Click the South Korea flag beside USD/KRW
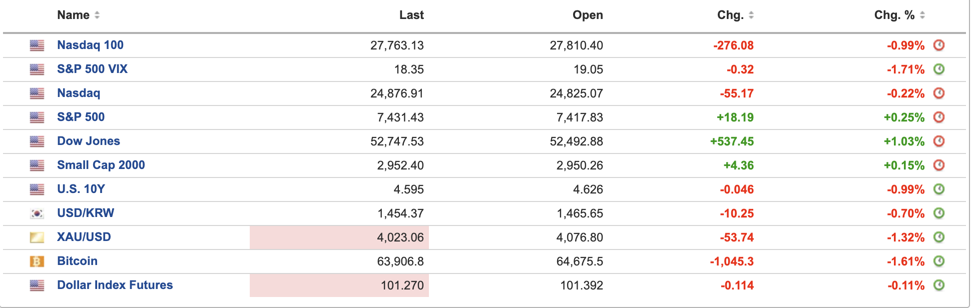Screen dimensions: 980x308 [37, 213]
